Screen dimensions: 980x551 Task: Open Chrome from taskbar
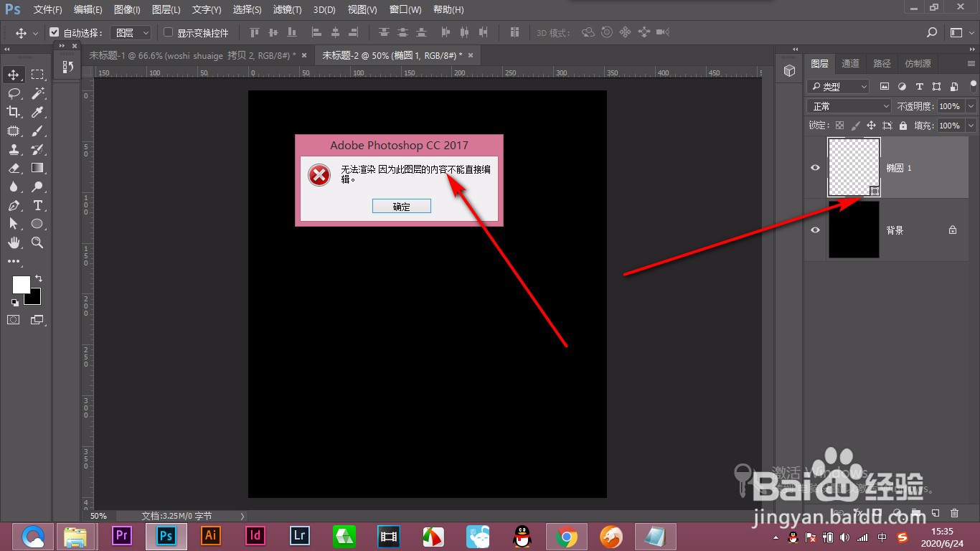[x=567, y=536]
